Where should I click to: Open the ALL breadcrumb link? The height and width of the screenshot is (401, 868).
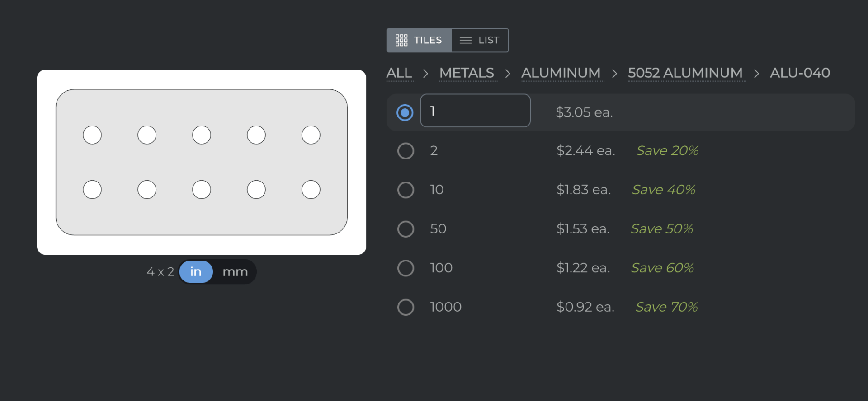pyautogui.click(x=399, y=73)
